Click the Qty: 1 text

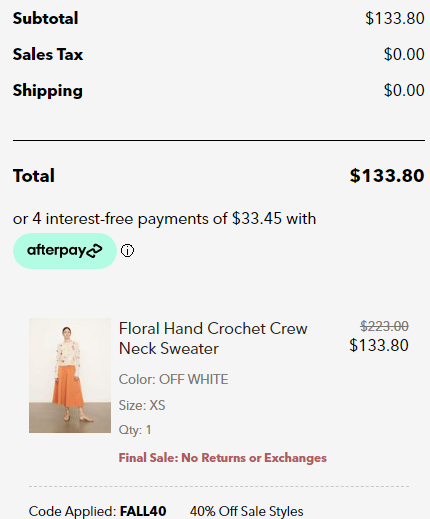pyautogui.click(x=135, y=430)
